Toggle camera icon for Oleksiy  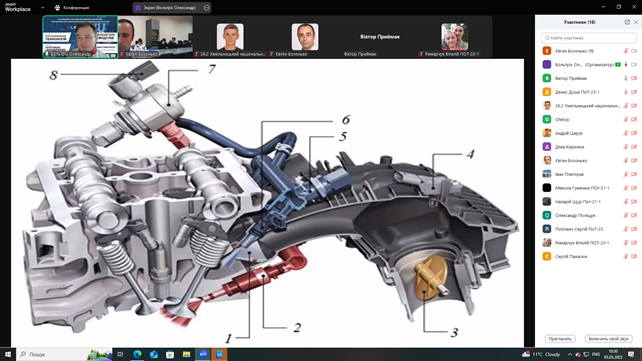(634, 120)
